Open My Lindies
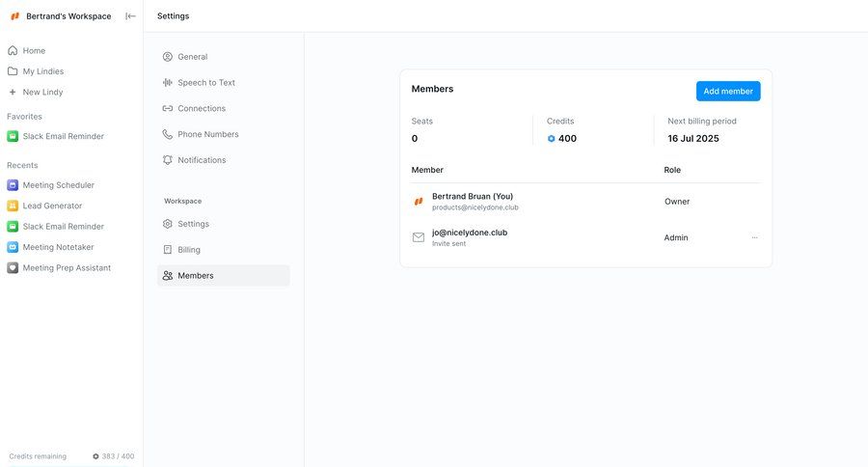The width and height of the screenshot is (868, 467). point(43,70)
